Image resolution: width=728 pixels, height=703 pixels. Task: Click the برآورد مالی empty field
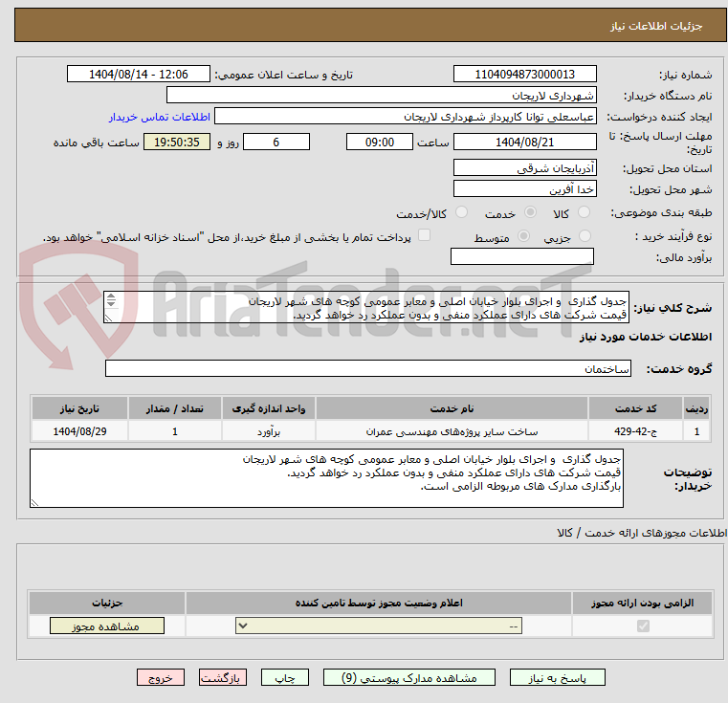(522, 256)
